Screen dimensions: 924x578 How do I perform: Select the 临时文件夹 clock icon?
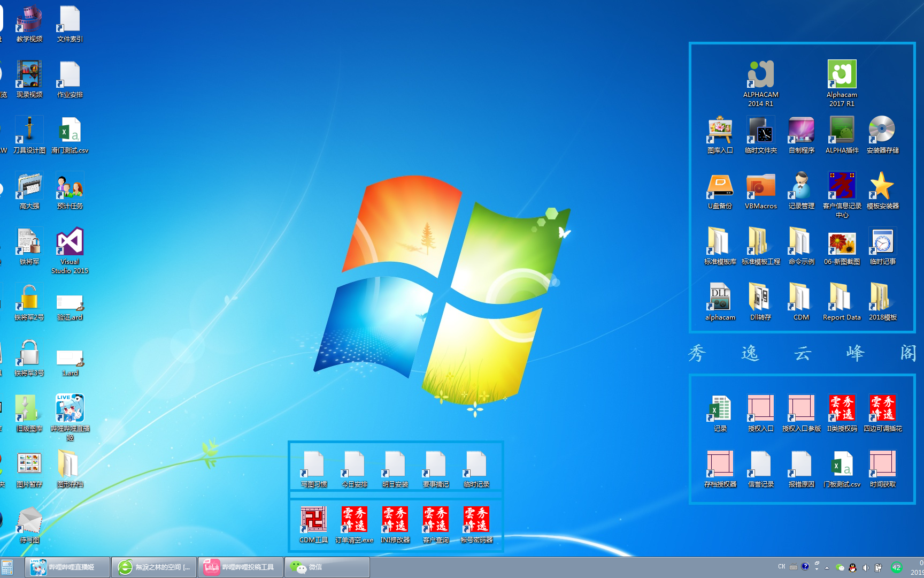click(x=760, y=135)
